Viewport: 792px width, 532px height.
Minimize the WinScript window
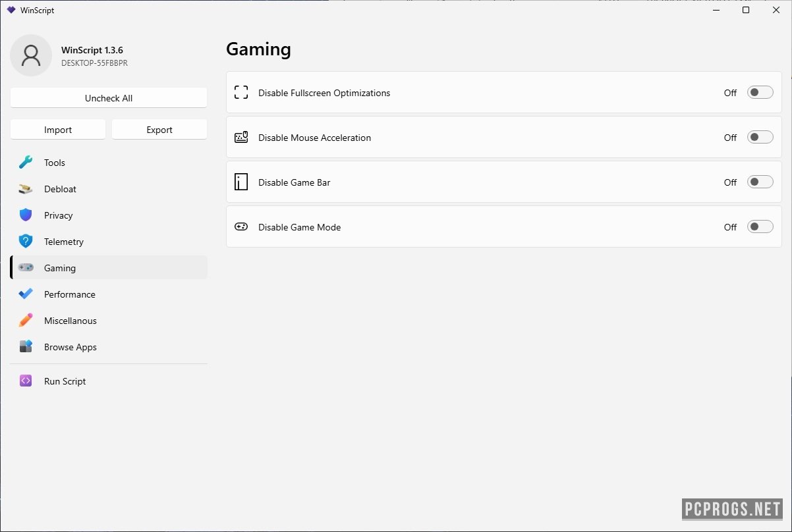[x=716, y=10]
